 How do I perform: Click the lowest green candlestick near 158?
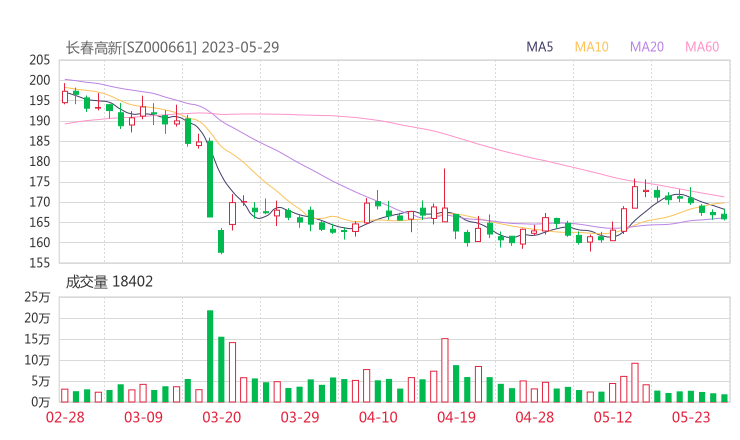[x=221, y=241]
